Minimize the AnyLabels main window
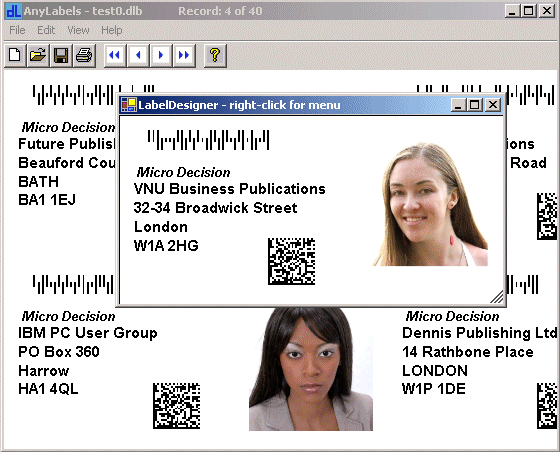The height and width of the screenshot is (452, 560). 512,11
